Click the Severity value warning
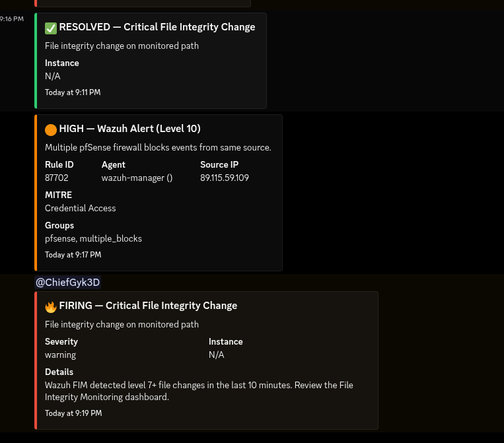Viewport: 504px width, 443px height. coord(60,355)
